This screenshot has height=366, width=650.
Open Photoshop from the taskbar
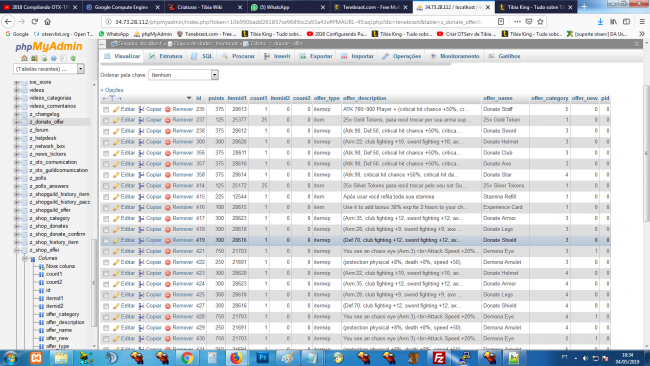(262, 358)
